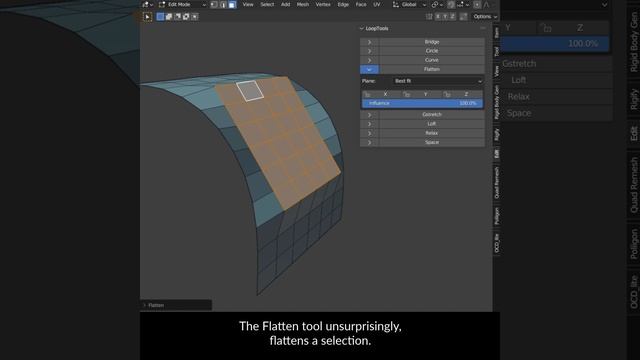640x360 pixels.
Task: Select the Select Box tool icon
Action: pos(147,17)
